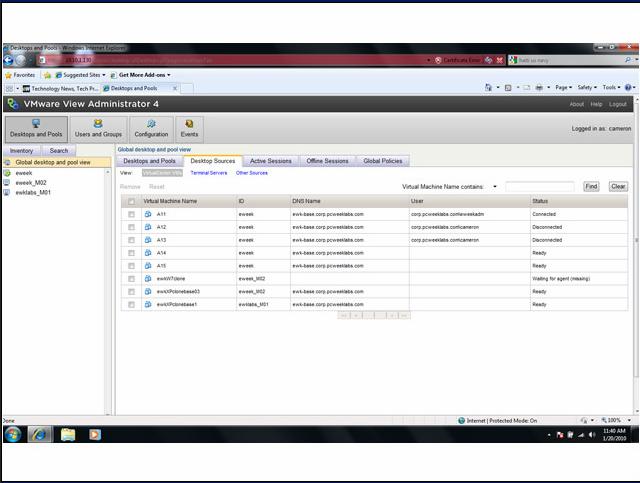Open the Get More Add-ons dropdown
The width and height of the screenshot is (640, 483).
pos(169,75)
